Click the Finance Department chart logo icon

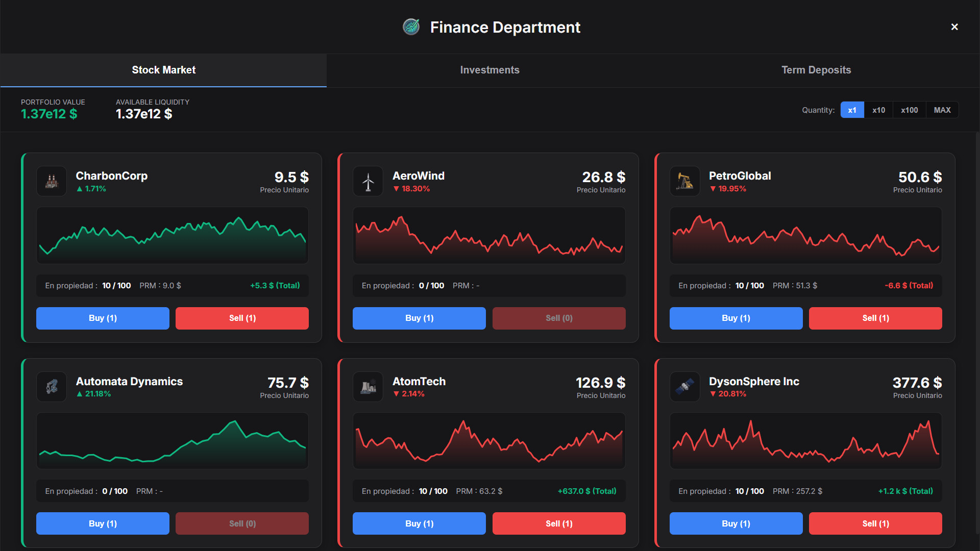click(x=411, y=27)
